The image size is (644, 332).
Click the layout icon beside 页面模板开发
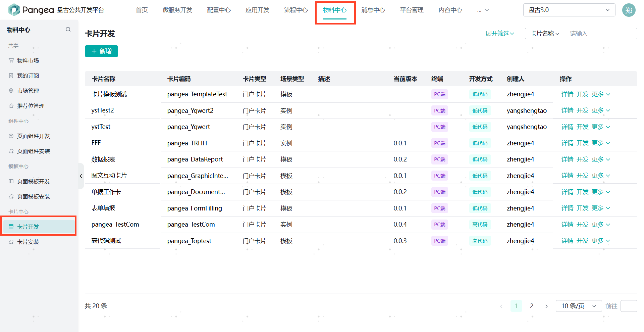11,181
